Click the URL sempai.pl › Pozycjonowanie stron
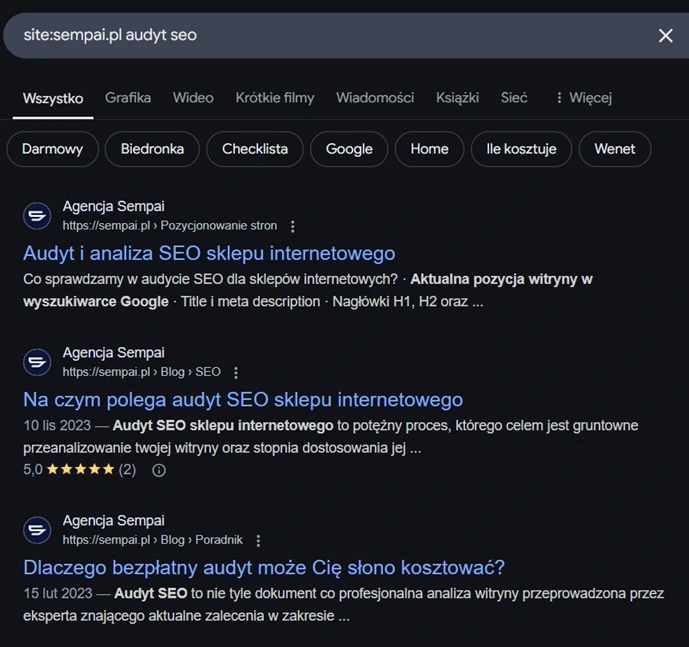The height and width of the screenshot is (647, 689). [170, 226]
